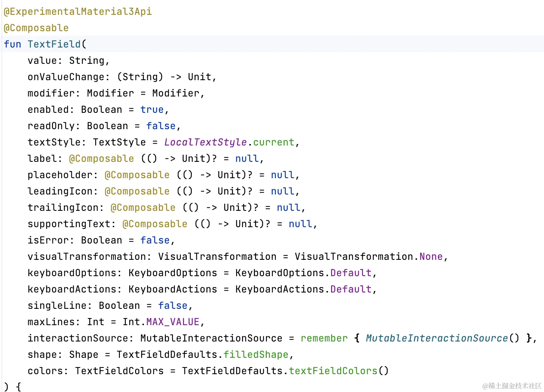Click the singleLine parameter name
Screen dimensions: 544x392
coord(57,306)
